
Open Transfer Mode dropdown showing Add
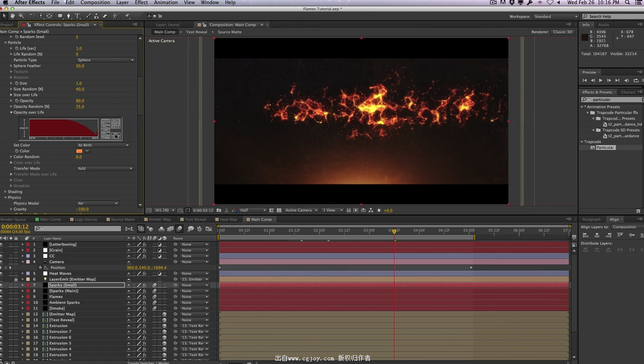click(x=105, y=168)
